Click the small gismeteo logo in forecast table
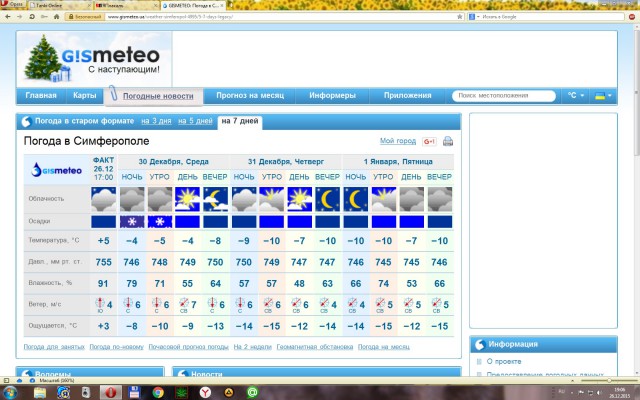Screen dimensions: 640x400 tap(57, 169)
